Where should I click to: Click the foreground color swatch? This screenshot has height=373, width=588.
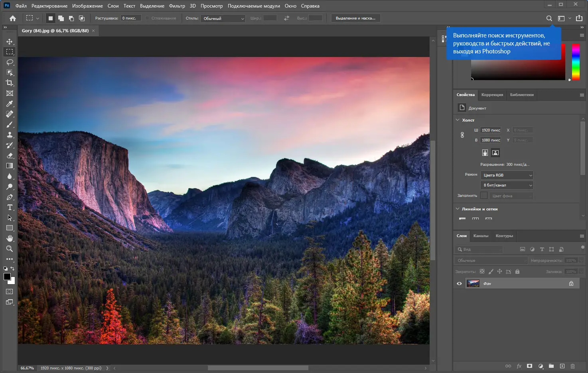(x=7, y=277)
